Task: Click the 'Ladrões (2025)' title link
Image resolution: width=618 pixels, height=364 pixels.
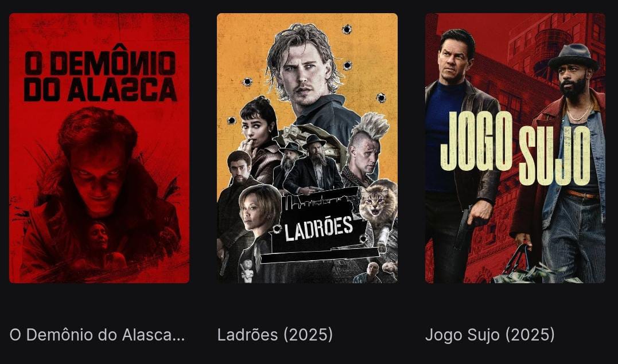Action: (x=275, y=335)
